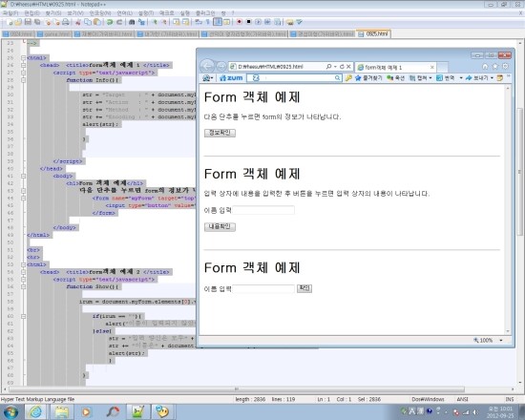This screenshot has height=420, width=525.
Task: Click the 내용확인 button in the web page
Action: 220,227
